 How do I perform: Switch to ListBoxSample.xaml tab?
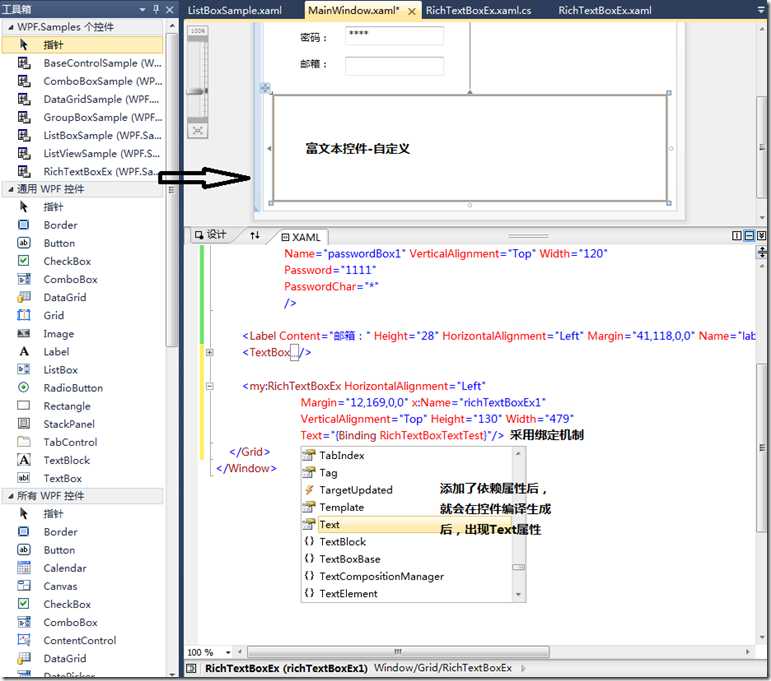point(235,10)
